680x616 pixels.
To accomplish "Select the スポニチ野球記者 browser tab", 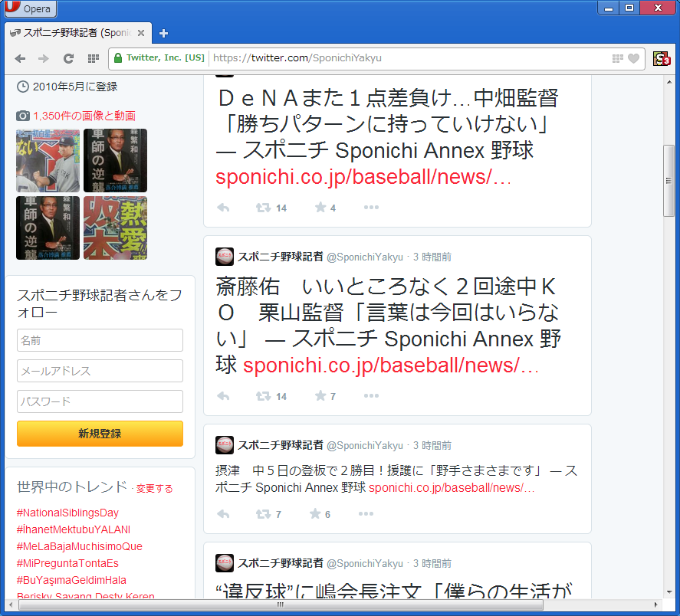I will coord(78,33).
